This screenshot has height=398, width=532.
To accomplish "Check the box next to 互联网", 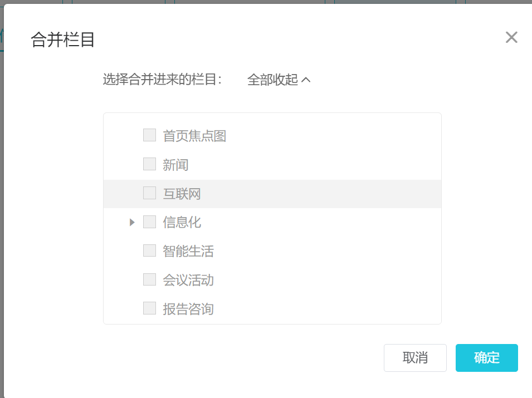I will pyautogui.click(x=149, y=193).
